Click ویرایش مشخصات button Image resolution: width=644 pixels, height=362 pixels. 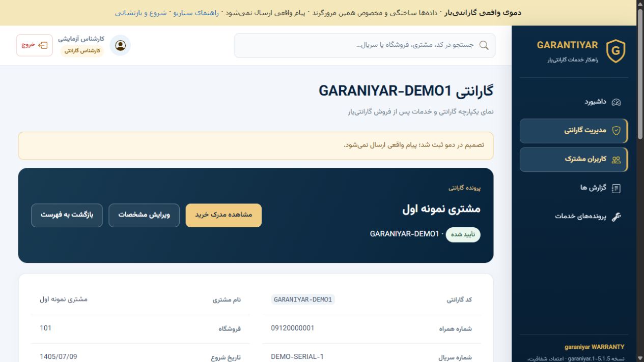[x=144, y=215]
